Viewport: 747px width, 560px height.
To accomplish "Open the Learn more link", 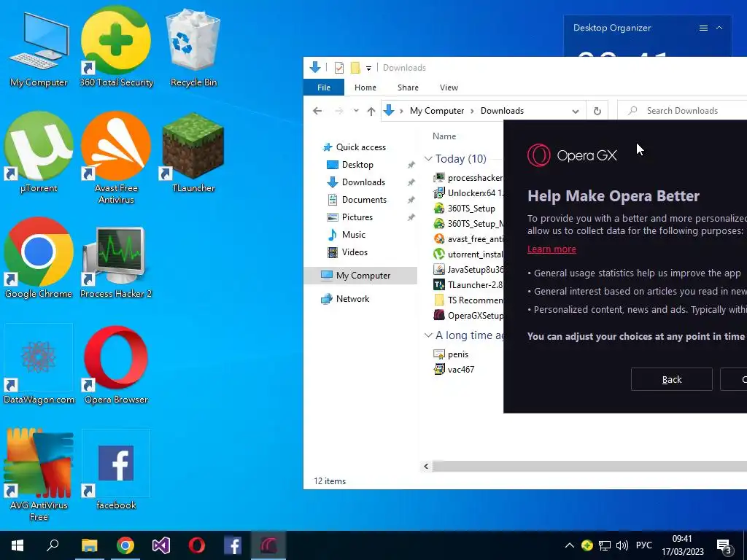I will (x=551, y=249).
